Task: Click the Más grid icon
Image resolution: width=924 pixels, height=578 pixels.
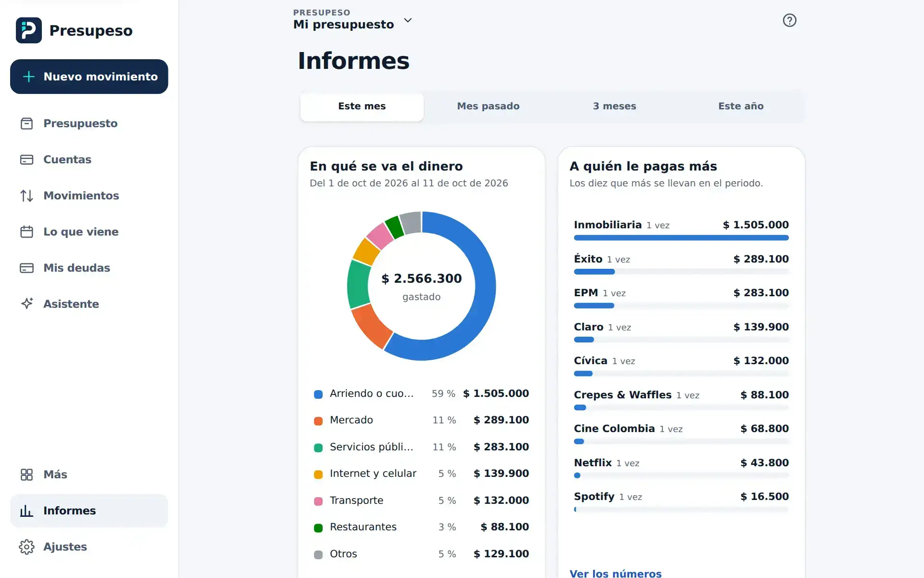Action: click(x=26, y=474)
